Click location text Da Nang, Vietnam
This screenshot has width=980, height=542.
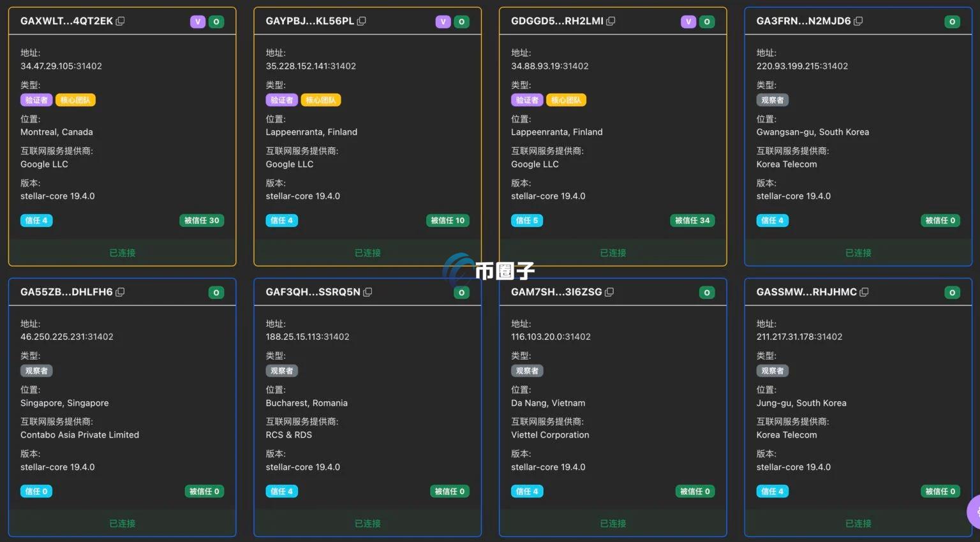[548, 403]
